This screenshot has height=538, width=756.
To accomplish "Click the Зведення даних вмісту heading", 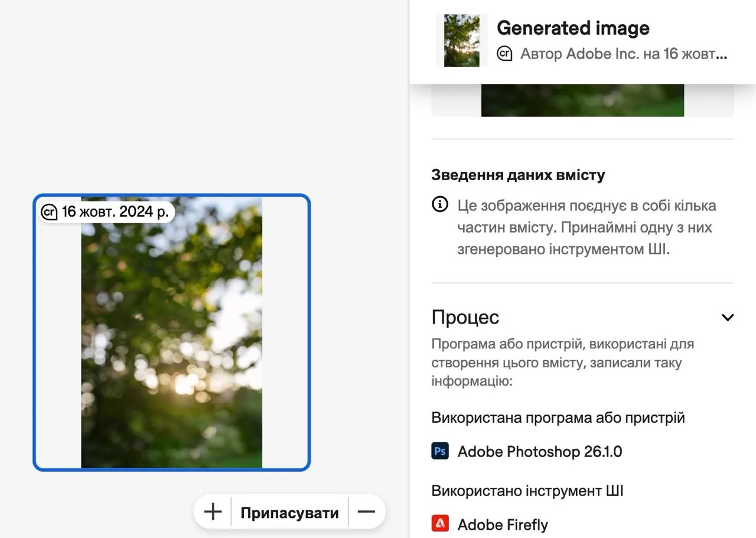I will point(518,175).
